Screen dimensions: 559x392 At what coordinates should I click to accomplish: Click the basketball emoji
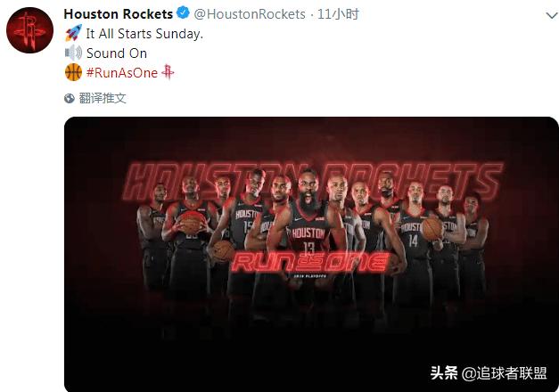click(x=73, y=72)
